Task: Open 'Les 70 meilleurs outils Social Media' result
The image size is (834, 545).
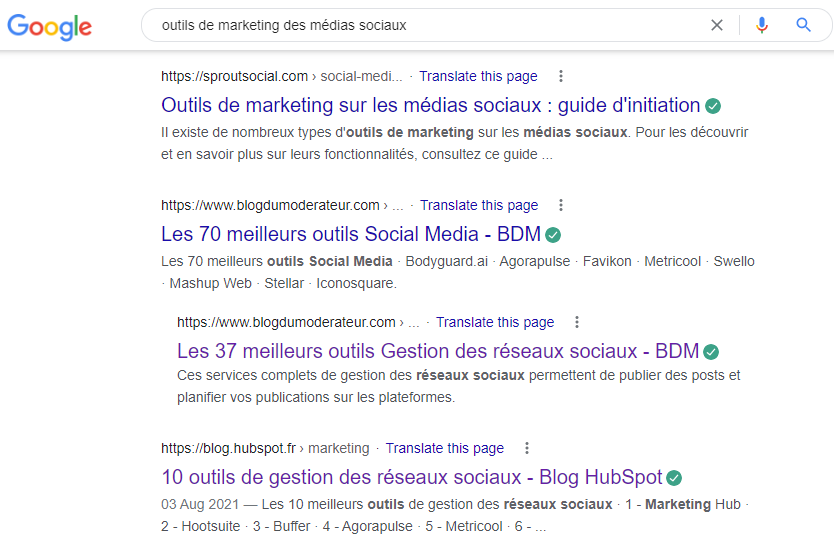Action: pyautogui.click(x=350, y=234)
